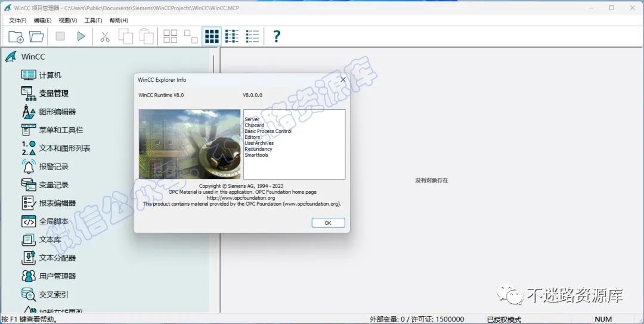The image size is (644, 324).
Task: Open the 工具(T) menu
Action: coord(93,20)
